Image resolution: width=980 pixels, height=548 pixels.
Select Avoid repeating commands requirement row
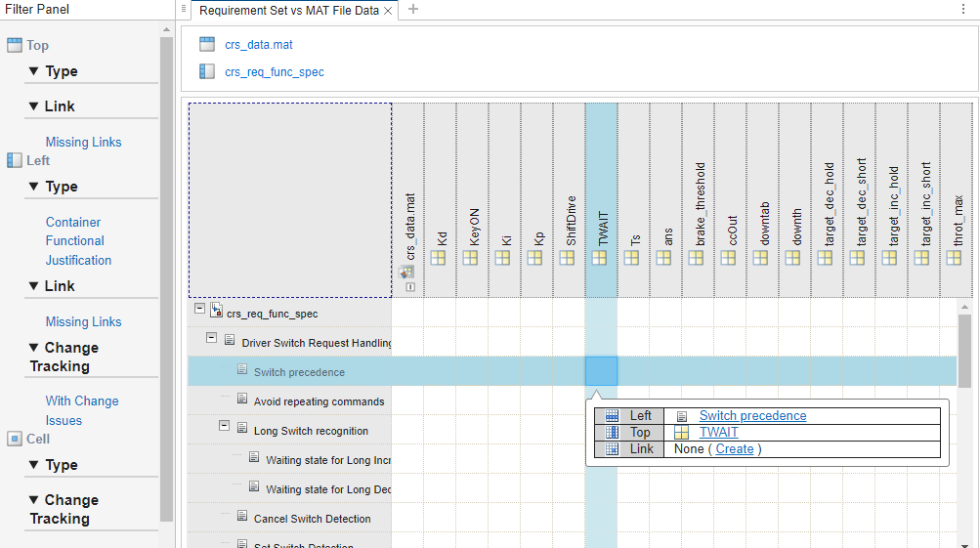click(x=289, y=401)
